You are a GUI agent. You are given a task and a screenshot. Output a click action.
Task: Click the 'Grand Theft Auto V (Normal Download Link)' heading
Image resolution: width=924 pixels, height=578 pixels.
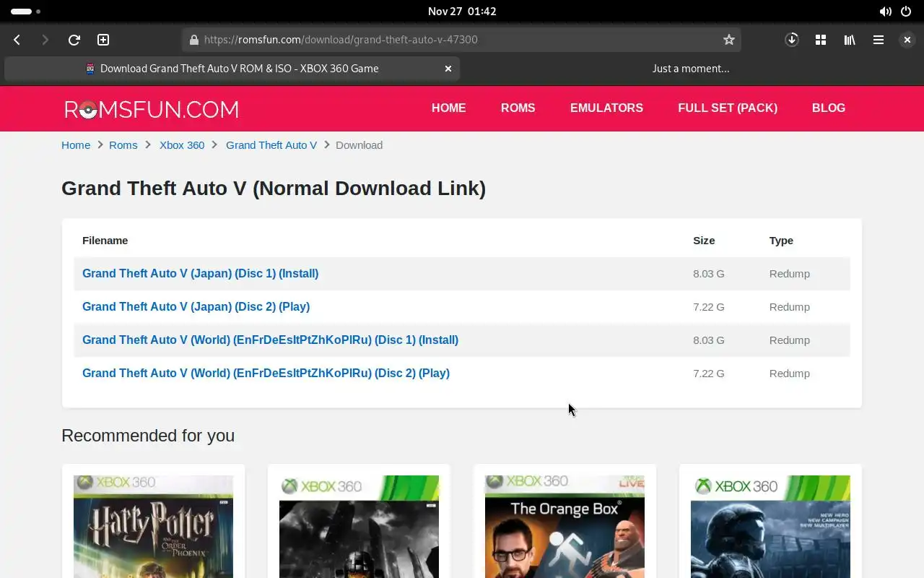(274, 189)
